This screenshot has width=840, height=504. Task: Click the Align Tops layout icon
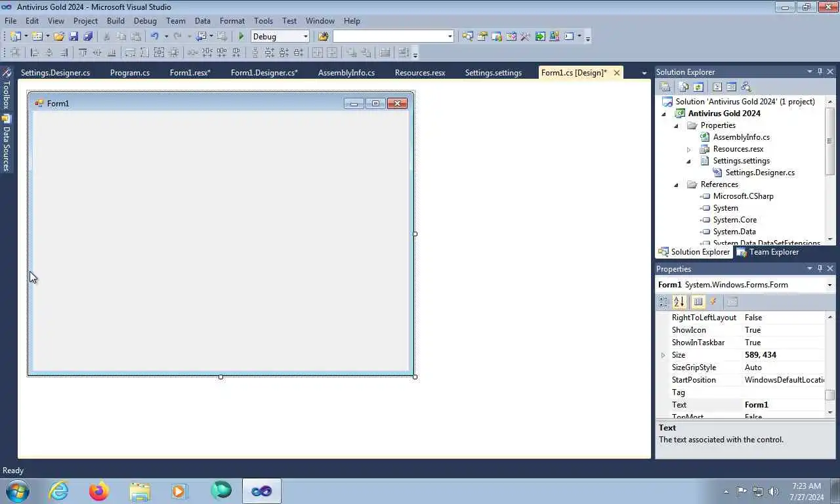83,52
